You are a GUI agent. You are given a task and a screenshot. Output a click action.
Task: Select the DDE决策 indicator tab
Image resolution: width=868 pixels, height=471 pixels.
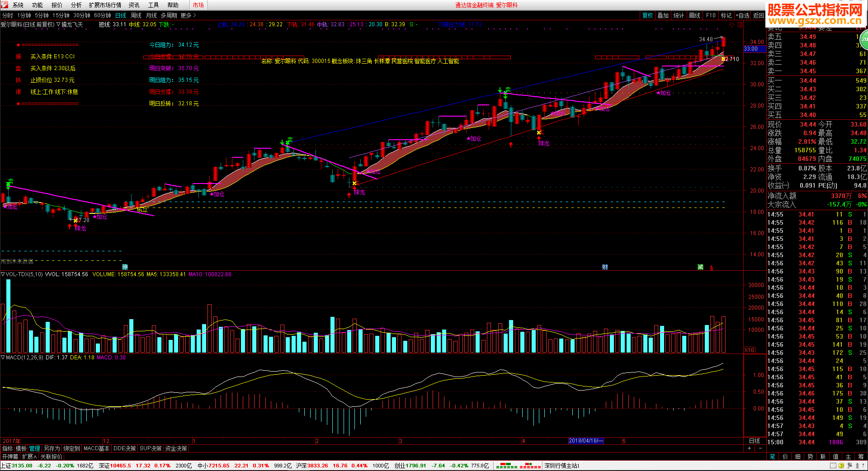click(124, 448)
